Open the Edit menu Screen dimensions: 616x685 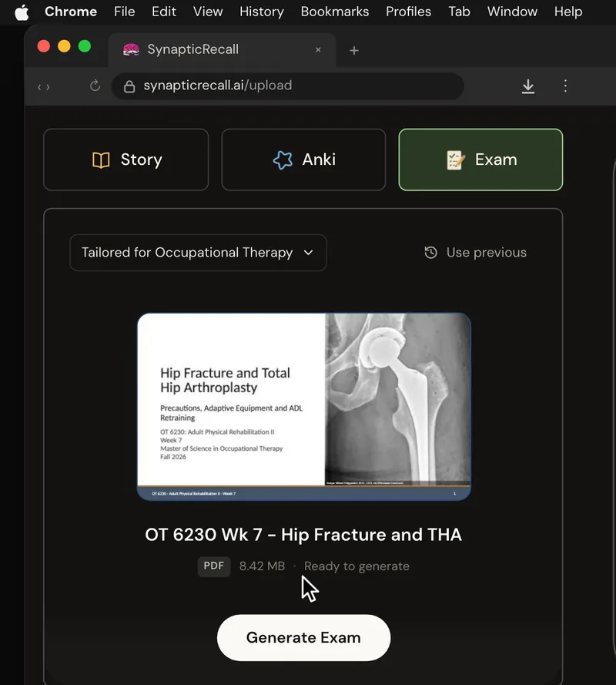click(x=164, y=12)
